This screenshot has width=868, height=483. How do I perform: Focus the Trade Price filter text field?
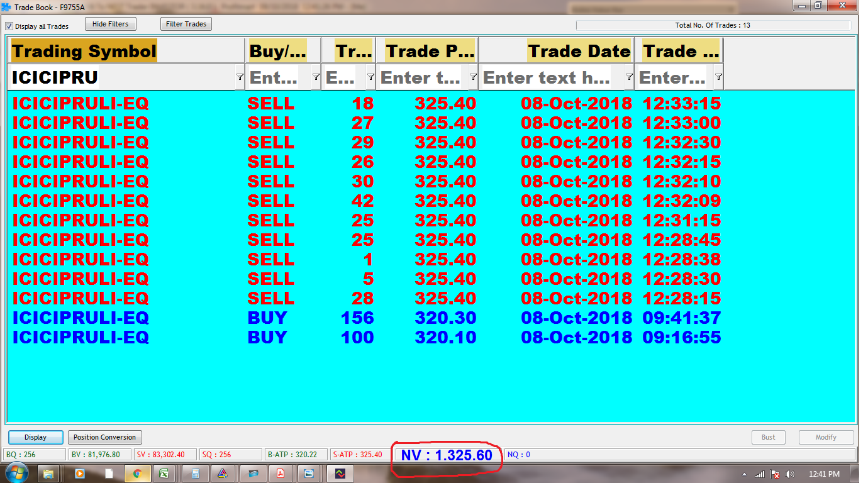tap(423, 77)
